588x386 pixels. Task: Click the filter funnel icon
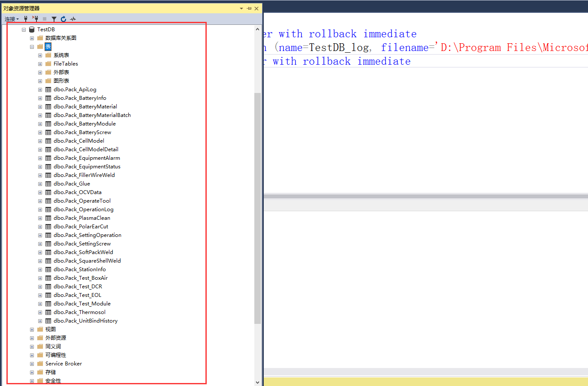coord(54,19)
